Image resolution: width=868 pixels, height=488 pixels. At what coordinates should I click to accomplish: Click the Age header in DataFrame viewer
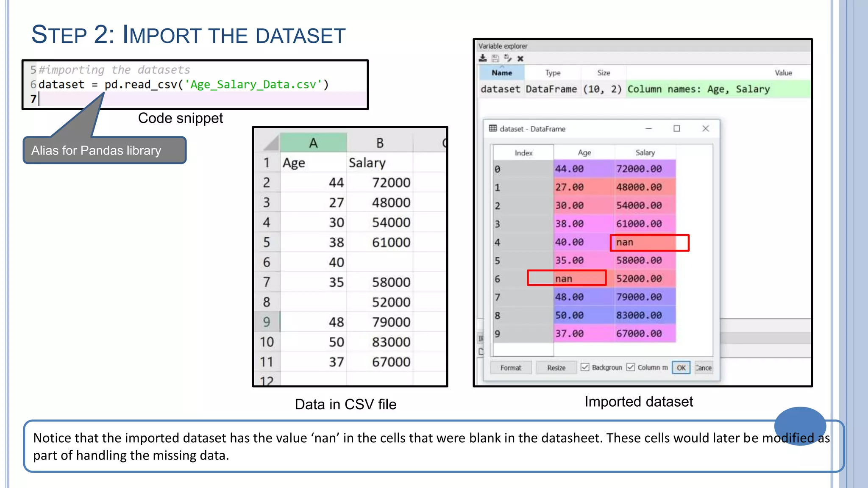584,152
